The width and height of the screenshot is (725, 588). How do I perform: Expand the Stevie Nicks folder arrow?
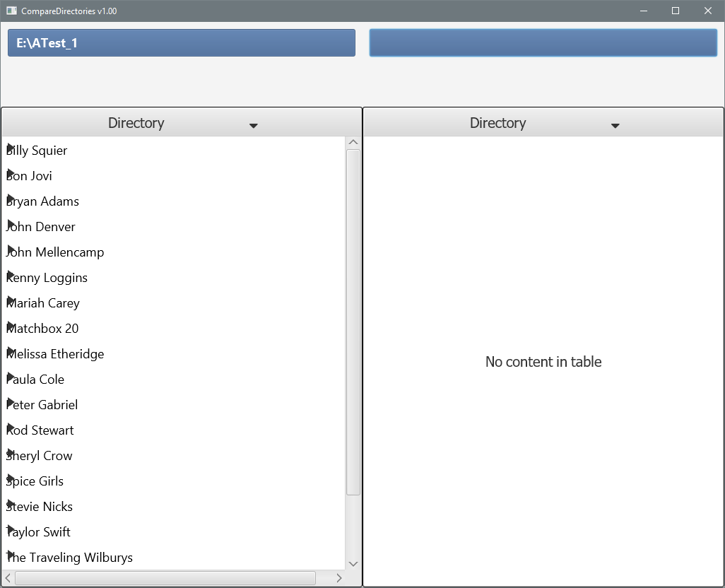tap(11, 504)
